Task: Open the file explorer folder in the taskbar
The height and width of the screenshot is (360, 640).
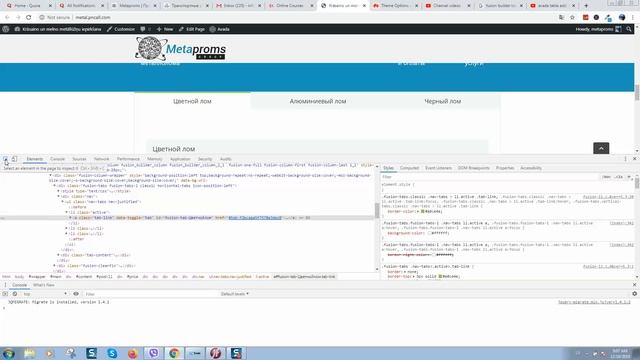Action: [x=29, y=353]
